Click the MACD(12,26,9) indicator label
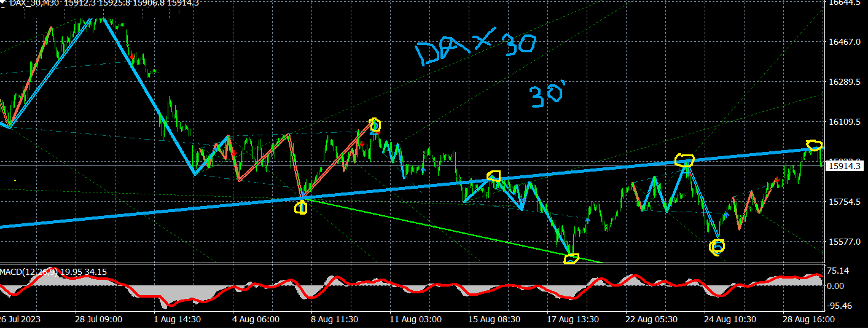Screen dimensions: 868x329 click(29, 272)
